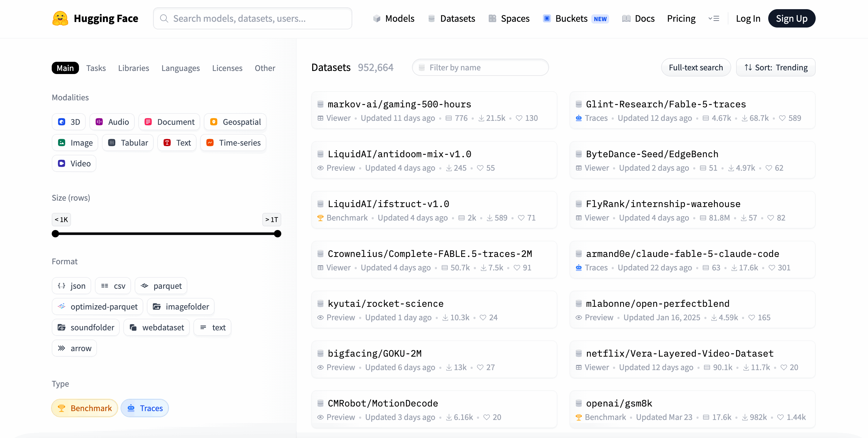Open the Sort: Trending dropdown
Screen dimensions: 868x438
(x=776, y=67)
